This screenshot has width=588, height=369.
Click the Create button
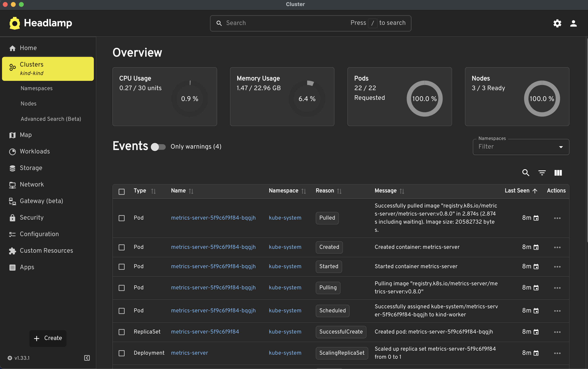pos(48,338)
